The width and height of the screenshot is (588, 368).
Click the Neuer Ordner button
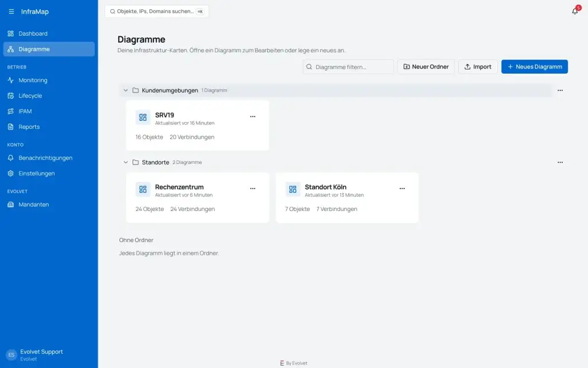click(426, 67)
